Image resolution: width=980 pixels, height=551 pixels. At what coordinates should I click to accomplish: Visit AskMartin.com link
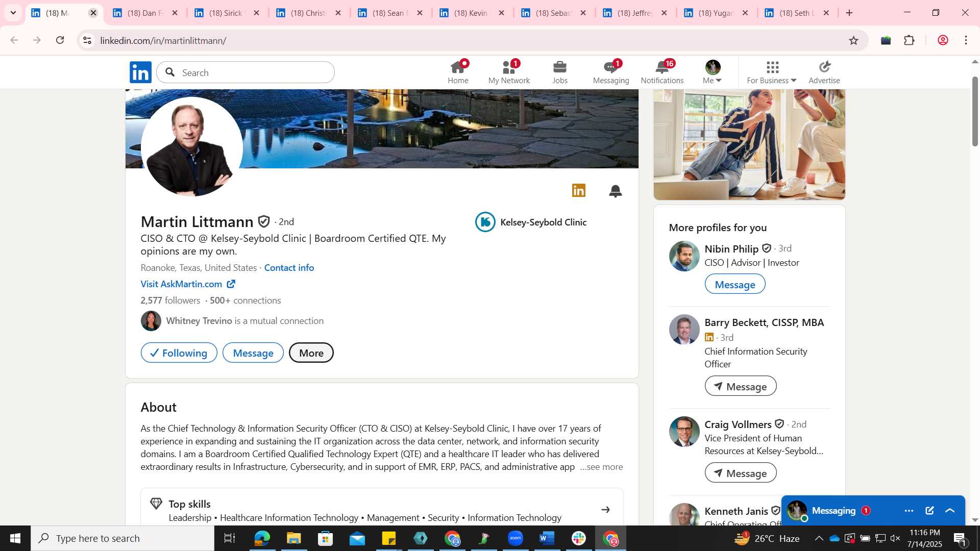[188, 284]
